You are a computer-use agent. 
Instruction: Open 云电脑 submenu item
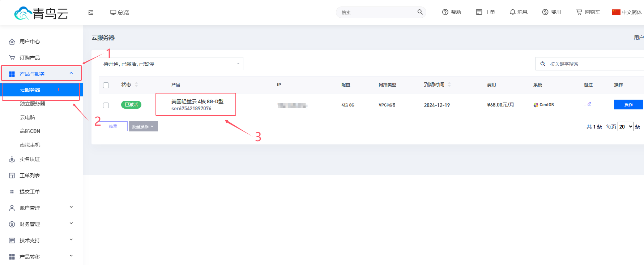tap(27, 117)
